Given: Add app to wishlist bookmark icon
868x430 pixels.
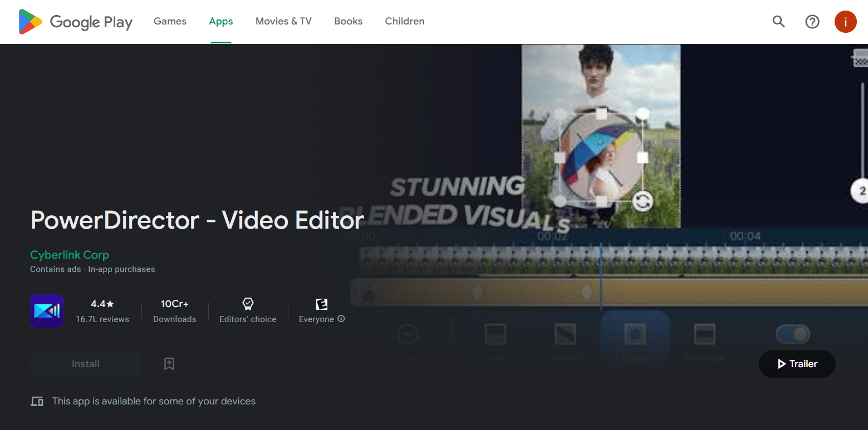Looking at the screenshot, I should tap(169, 364).
